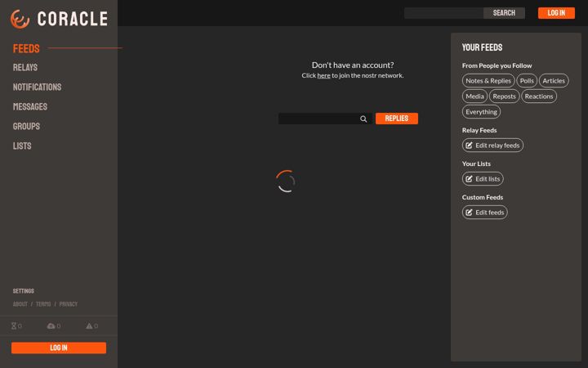Image resolution: width=588 pixels, height=368 pixels.
Task: Navigate to Groups in the sidebar
Action: click(26, 126)
